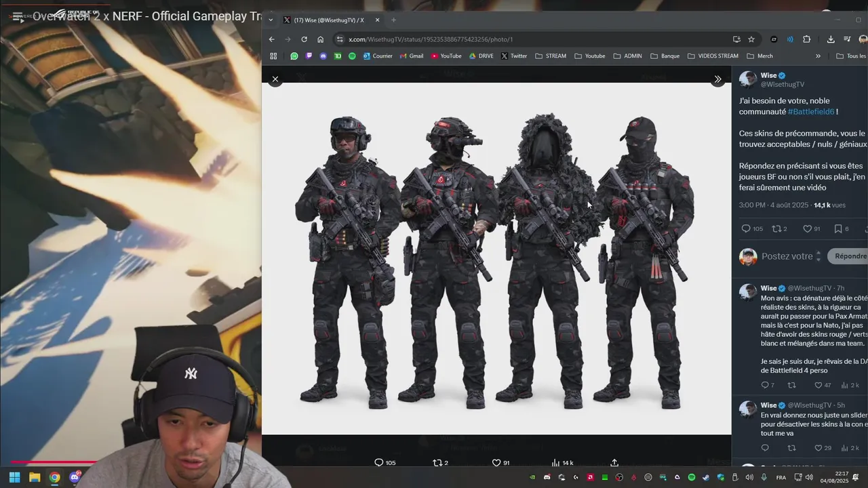Bookmark this page with the star icon

(751, 39)
